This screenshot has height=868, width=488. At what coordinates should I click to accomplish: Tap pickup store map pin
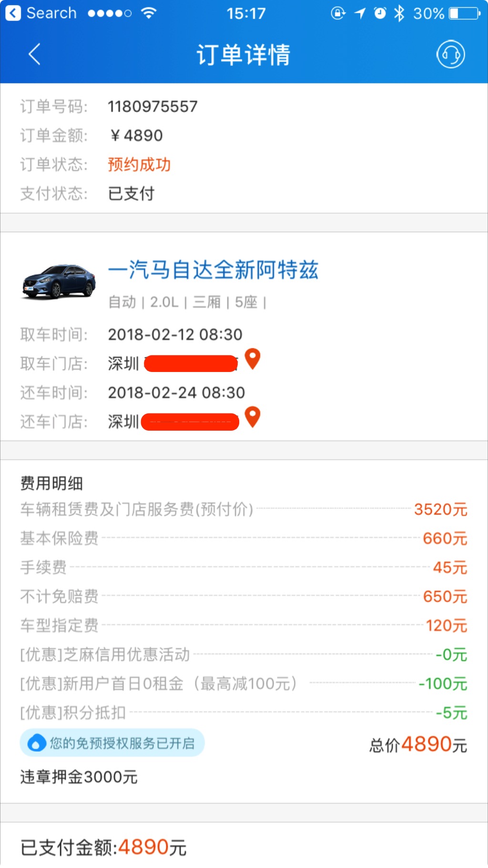253,359
